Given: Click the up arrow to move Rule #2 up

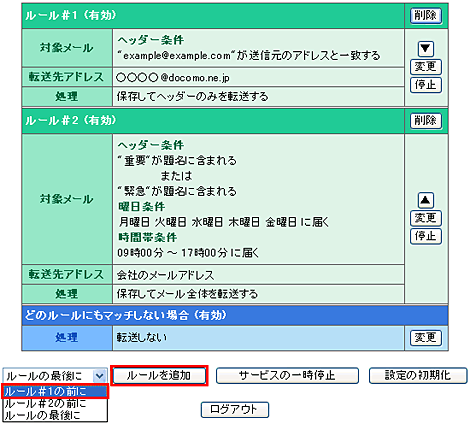Looking at the screenshot, I should click(x=426, y=200).
